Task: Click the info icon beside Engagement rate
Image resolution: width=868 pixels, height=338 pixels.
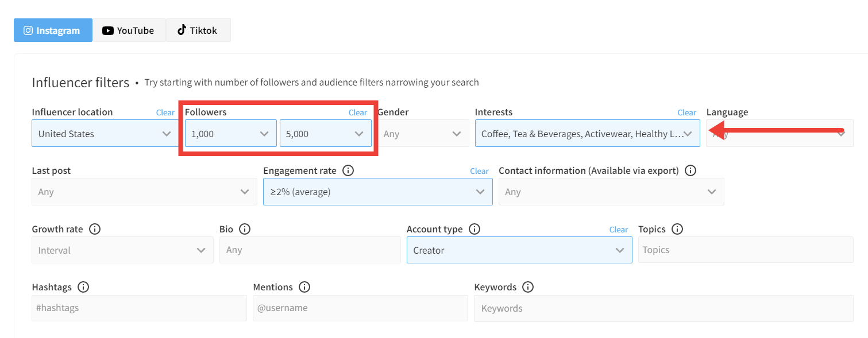Action: click(348, 170)
